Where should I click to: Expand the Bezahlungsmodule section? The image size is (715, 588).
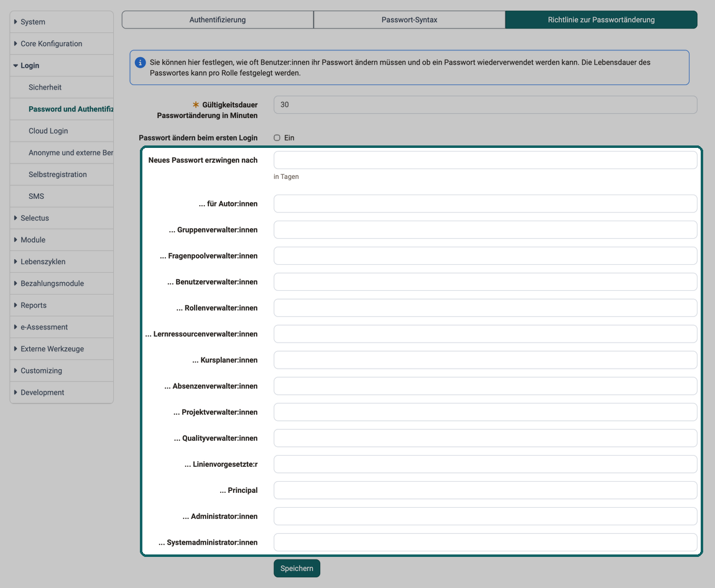coord(62,283)
